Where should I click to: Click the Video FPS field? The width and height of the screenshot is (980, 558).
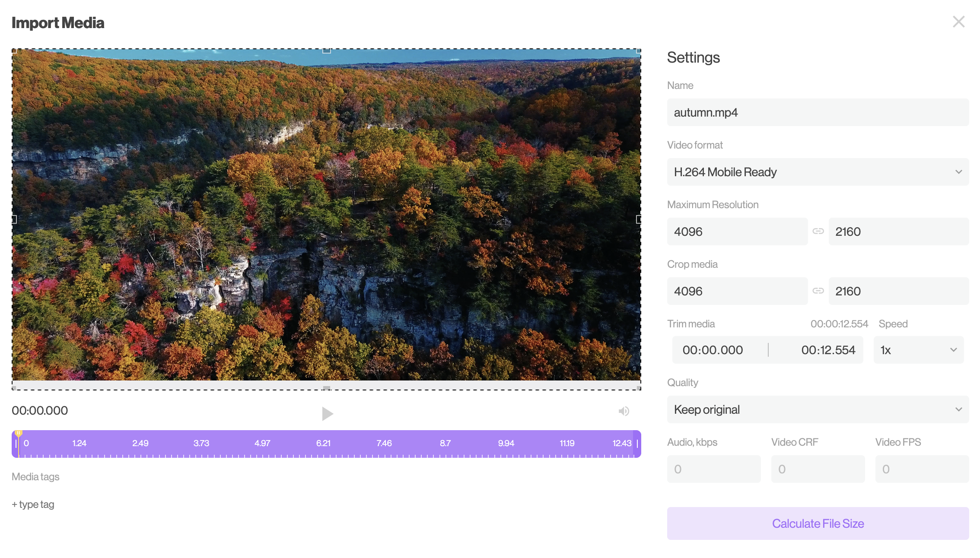click(x=922, y=469)
